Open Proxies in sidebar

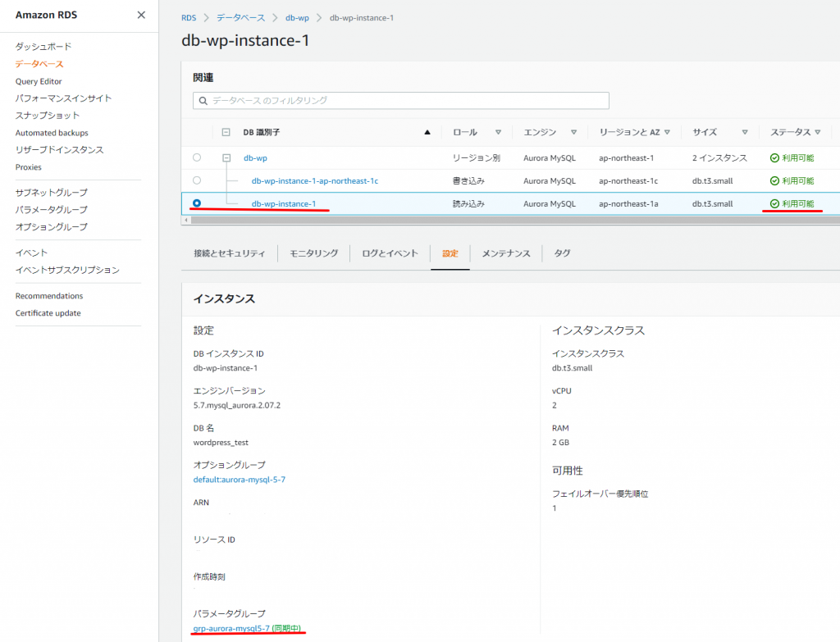29,167
